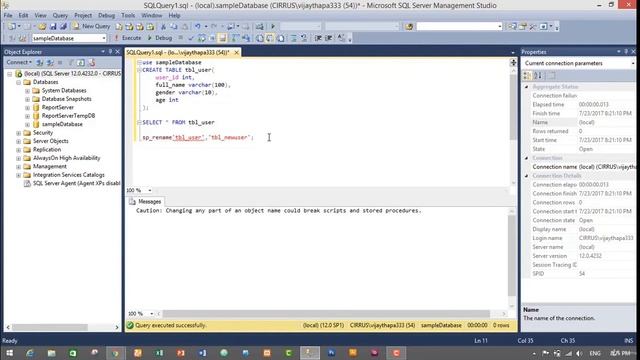Viewport: 640px width, 360px height.
Task: Click the Properties Alphabetical sort icon
Action: click(x=538, y=76)
